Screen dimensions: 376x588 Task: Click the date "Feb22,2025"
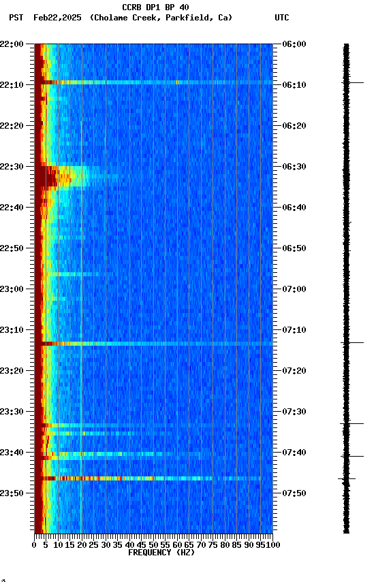click(x=57, y=18)
